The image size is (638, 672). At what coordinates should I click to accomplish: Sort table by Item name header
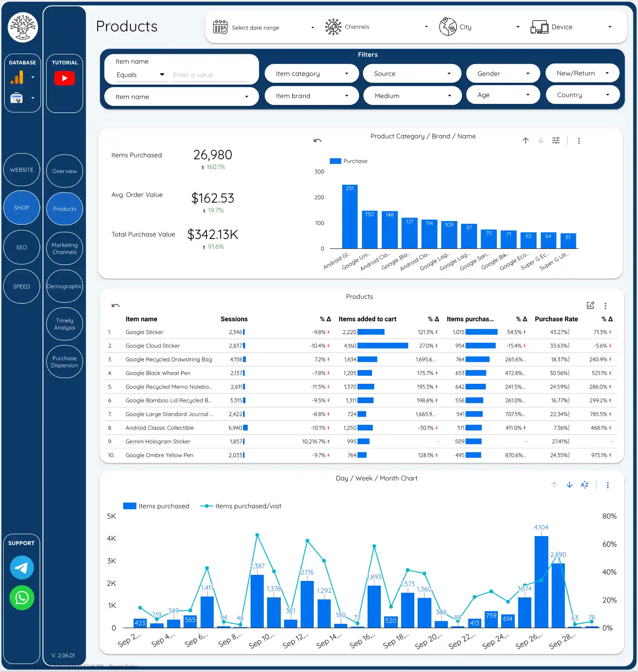point(141,319)
